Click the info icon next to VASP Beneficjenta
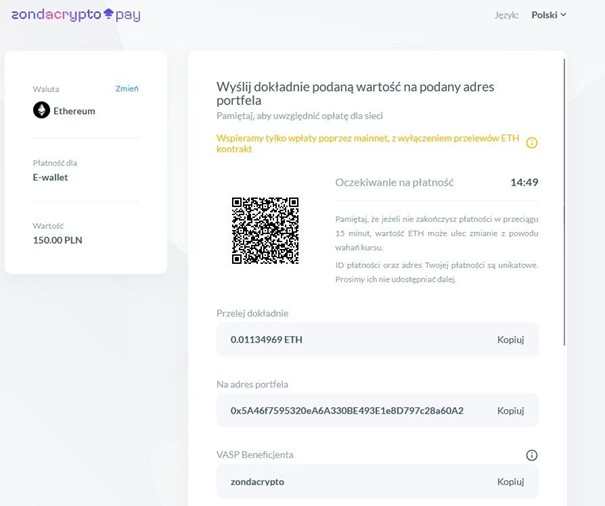 (532, 455)
